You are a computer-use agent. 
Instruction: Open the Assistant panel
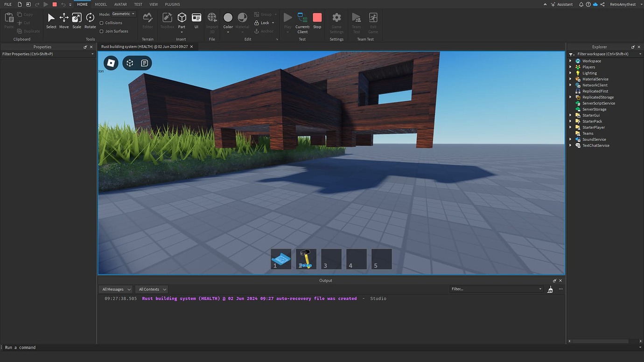tap(561, 4)
